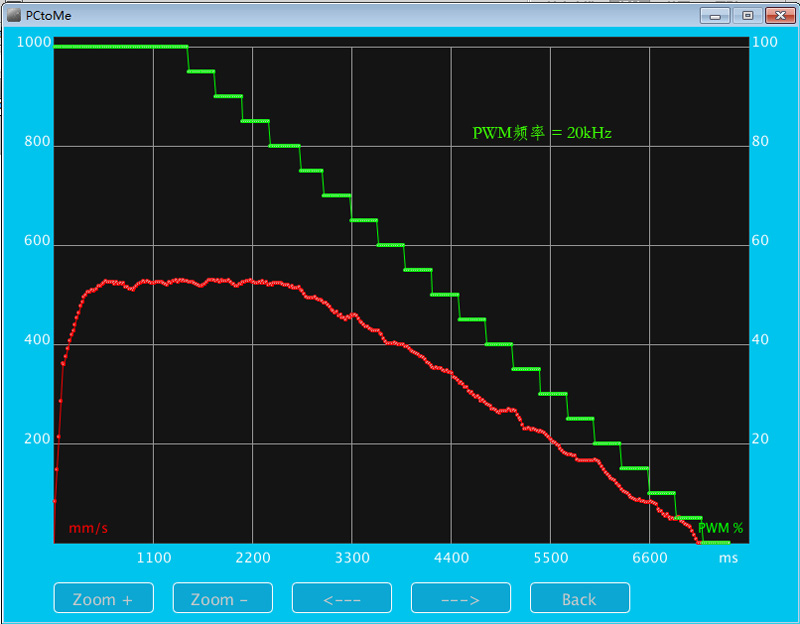The image size is (800, 624).
Task: Click the 400 speed axis label
Action: [38, 340]
